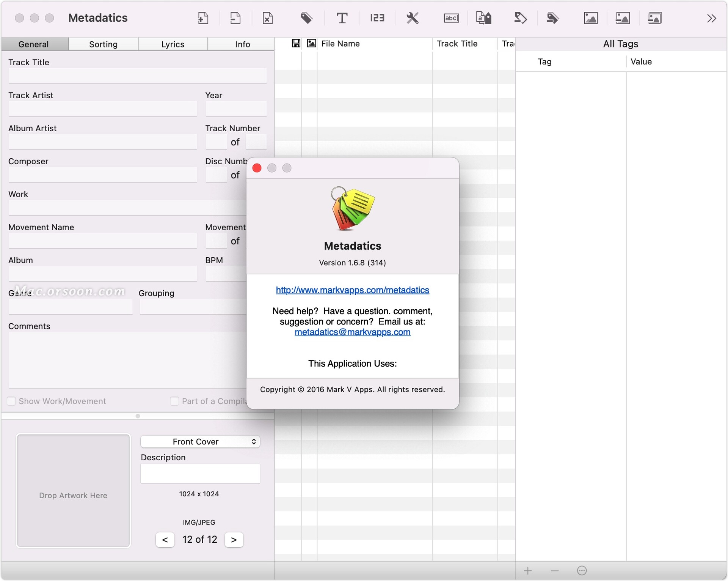Image resolution: width=728 pixels, height=581 pixels.
Task: Click the Tag column header
Action: 544,61
